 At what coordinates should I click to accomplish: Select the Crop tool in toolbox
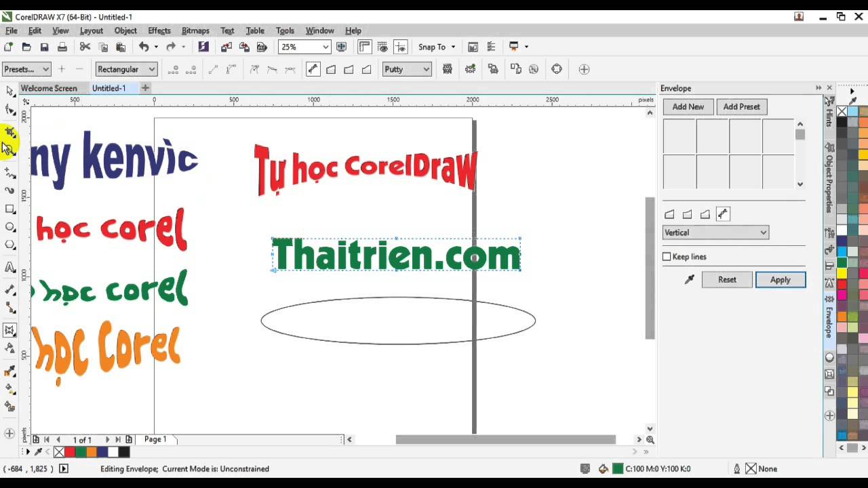click(x=9, y=131)
